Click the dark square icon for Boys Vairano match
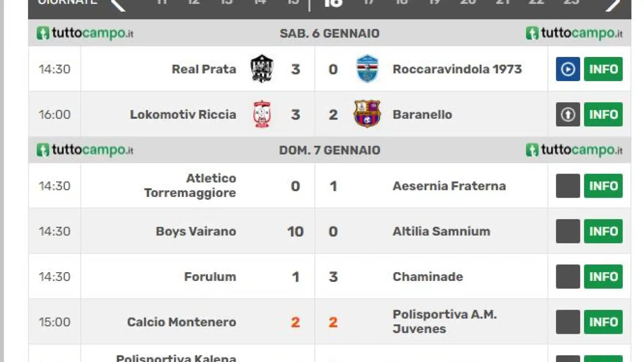The width and height of the screenshot is (644, 362). 568,231
